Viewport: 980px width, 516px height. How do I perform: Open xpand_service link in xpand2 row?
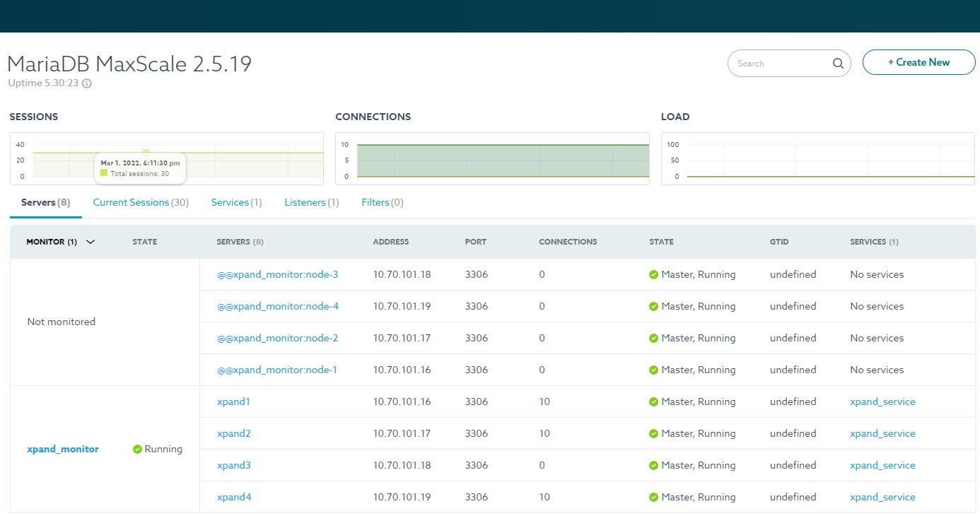(882, 433)
